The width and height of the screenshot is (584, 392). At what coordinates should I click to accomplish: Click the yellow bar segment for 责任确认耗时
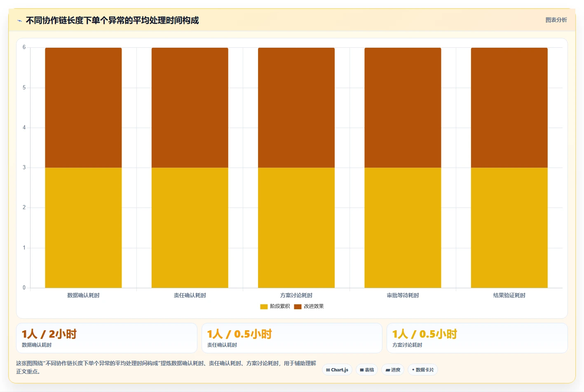click(x=190, y=228)
